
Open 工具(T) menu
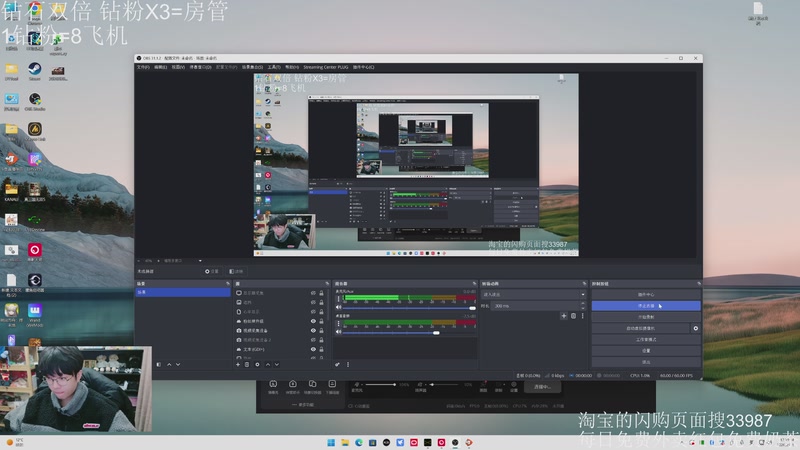click(274, 67)
